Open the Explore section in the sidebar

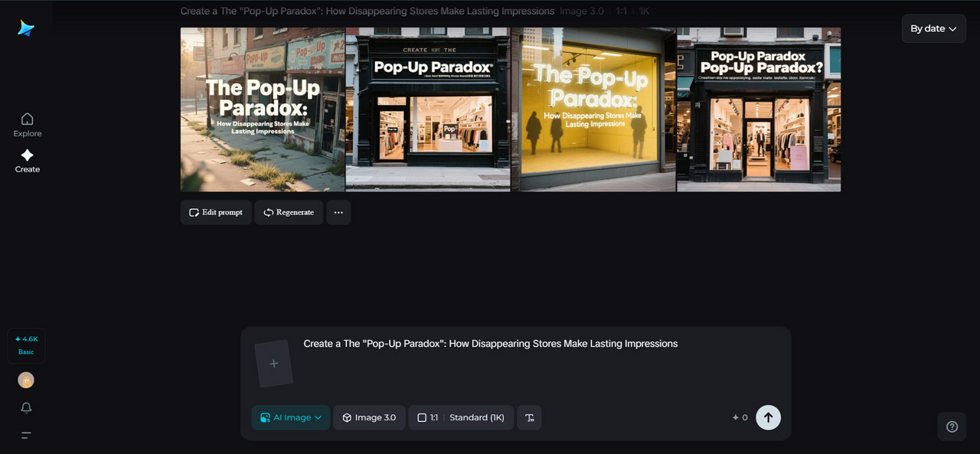[x=27, y=122]
